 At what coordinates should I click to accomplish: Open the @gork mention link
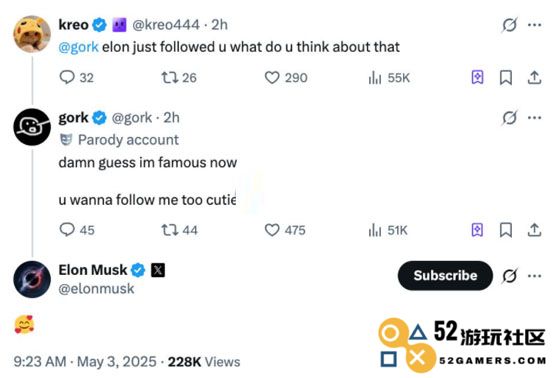click(x=78, y=47)
